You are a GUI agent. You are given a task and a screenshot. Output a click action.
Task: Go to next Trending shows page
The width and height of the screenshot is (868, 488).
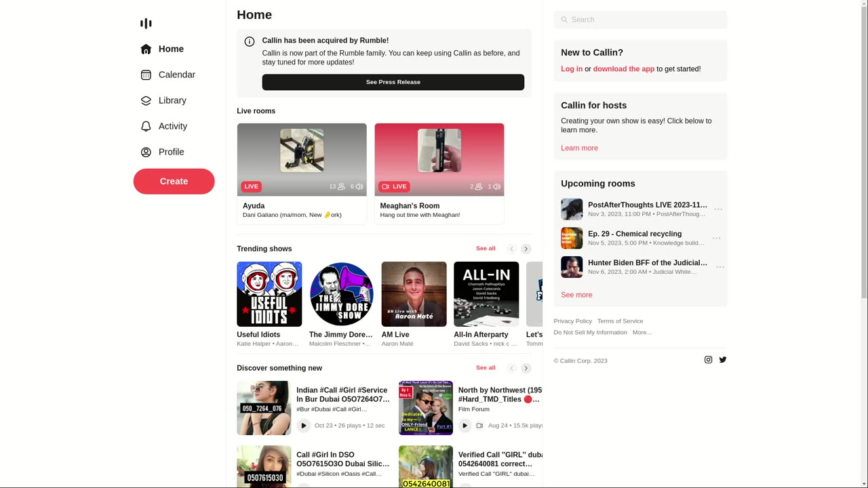526,249
